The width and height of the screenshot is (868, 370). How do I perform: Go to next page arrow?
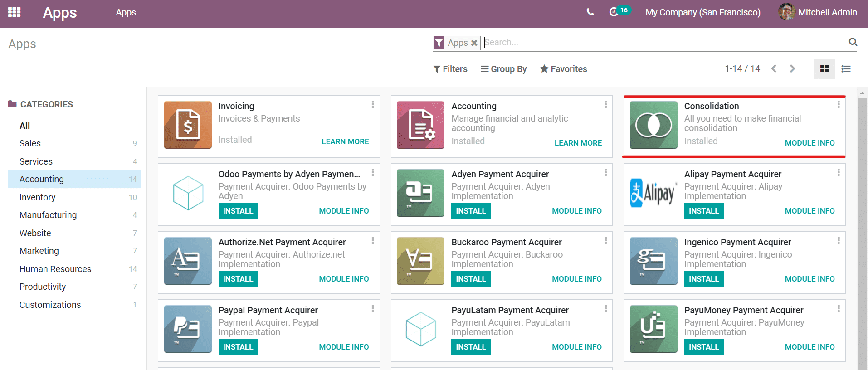[792, 69]
